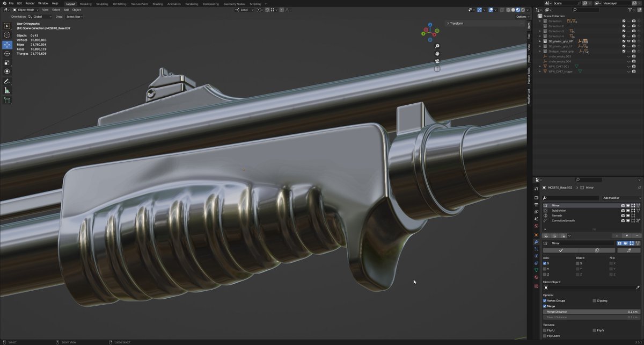Open the Local transform orientation dropdown
Screen dimensions: 644x345
pyautogui.click(x=244, y=10)
